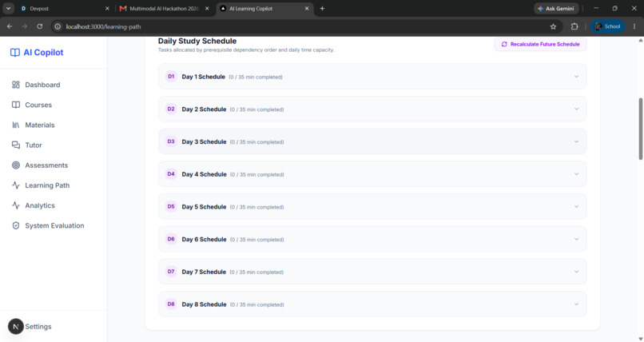The image size is (644, 342).
Task: Click the Daily Study Schedule heading
Action: point(197,41)
